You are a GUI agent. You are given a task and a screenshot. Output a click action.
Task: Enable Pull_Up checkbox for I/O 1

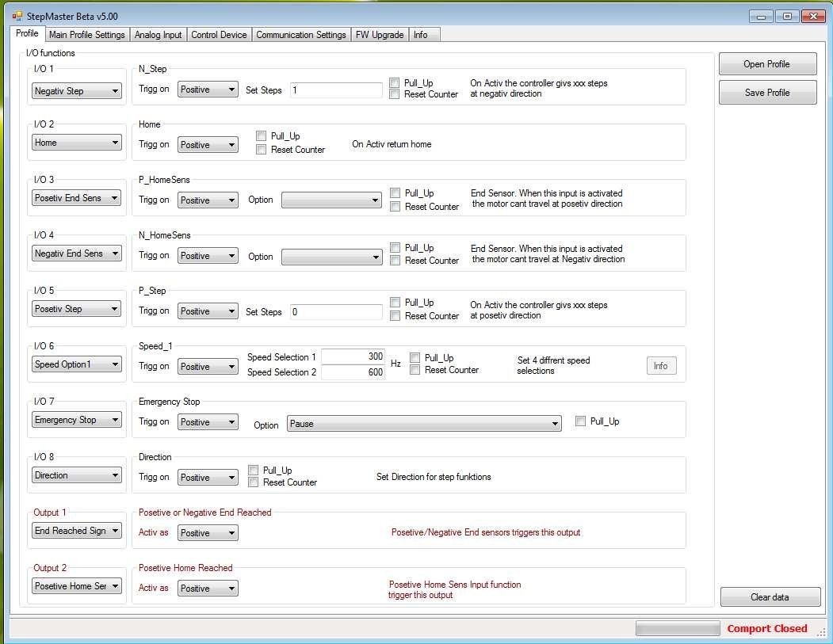click(395, 83)
